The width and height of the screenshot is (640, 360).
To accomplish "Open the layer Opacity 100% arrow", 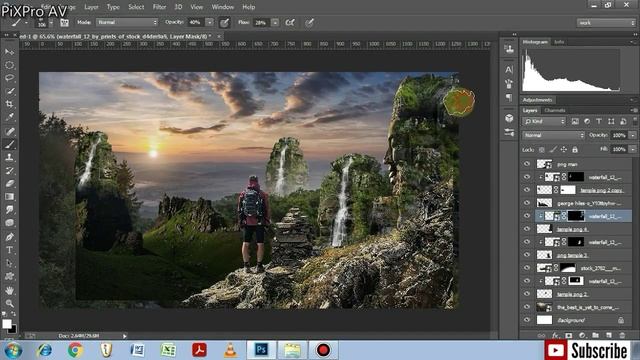I will coord(632,135).
